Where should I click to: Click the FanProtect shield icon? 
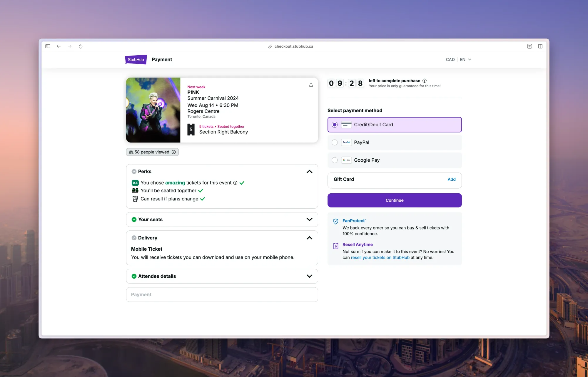pos(336,222)
